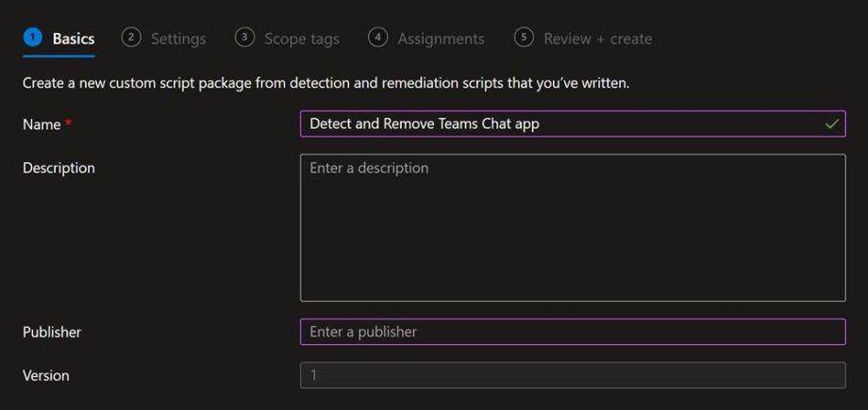868x410 pixels.
Task: Click the Publisher field label
Action: (x=52, y=332)
